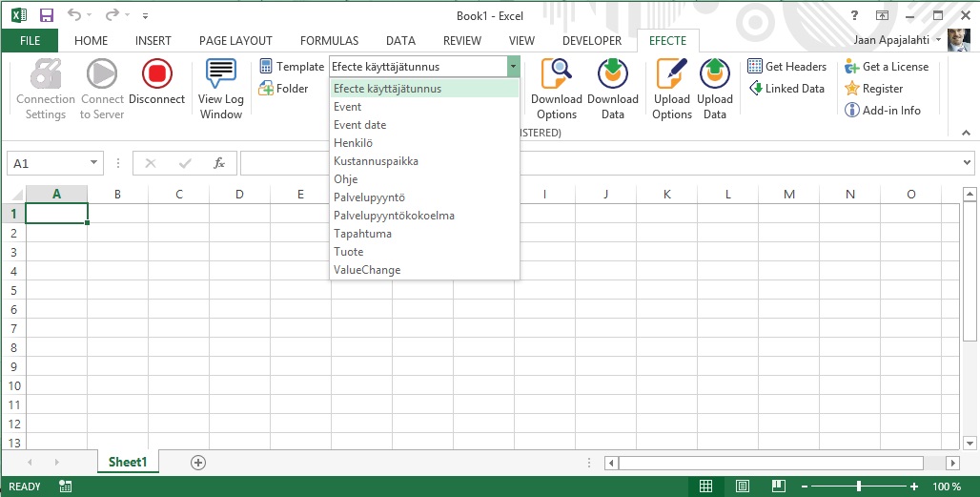Open the FILE tab
The width and height of the screenshot is (980, 497).
pyautogui.click(x=30, y=41)
